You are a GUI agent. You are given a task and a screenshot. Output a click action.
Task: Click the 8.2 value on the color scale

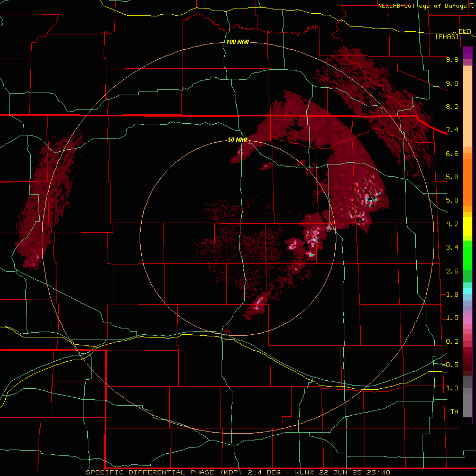[452, 106]
